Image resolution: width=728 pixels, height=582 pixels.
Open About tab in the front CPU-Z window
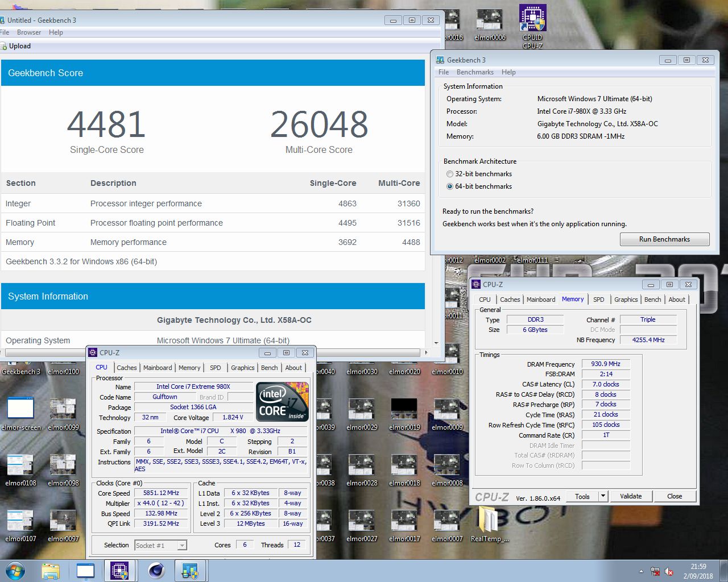click(x=293, y=368)
